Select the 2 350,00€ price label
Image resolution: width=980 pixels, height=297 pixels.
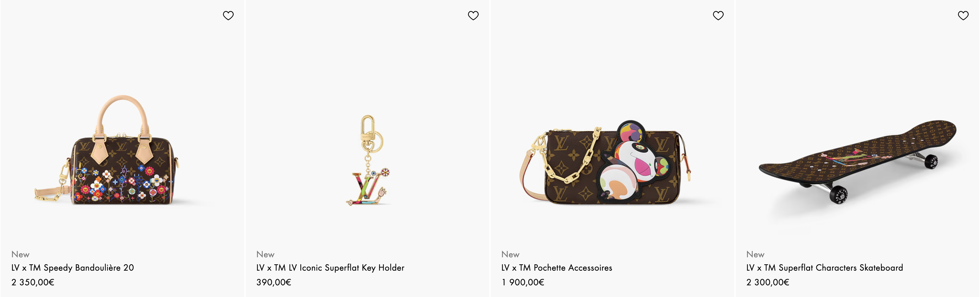click(x=33, y=282)
